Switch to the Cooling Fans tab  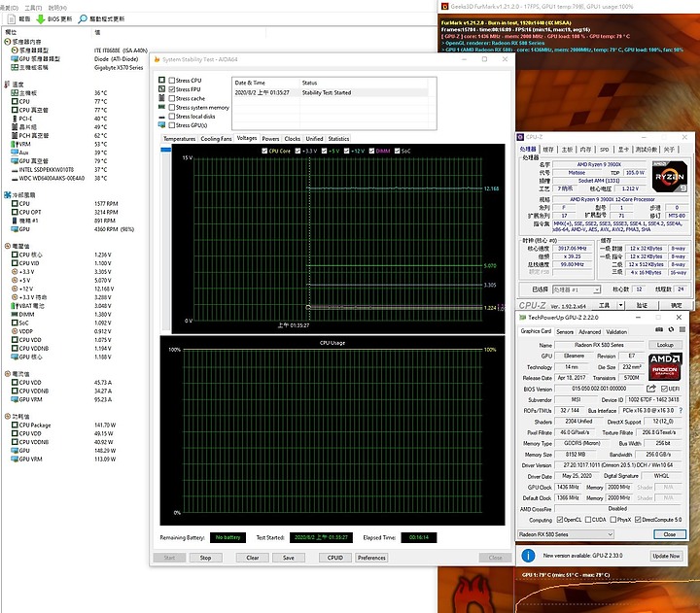tap(216, 139)
